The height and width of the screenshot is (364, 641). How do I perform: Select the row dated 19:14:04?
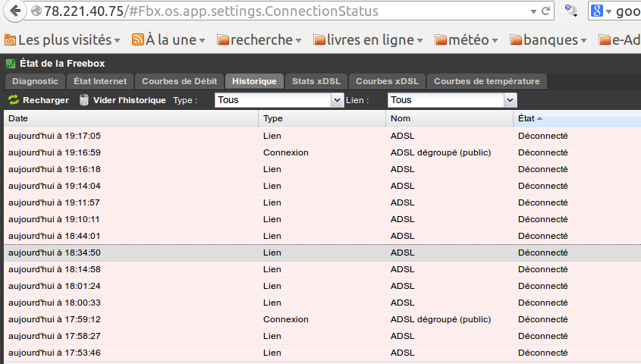[322, 187]
